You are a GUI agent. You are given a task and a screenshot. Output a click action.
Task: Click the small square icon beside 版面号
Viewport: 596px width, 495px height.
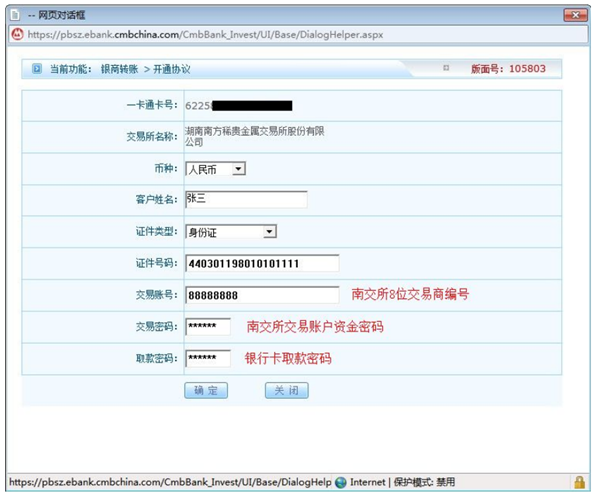pos(446,68)
